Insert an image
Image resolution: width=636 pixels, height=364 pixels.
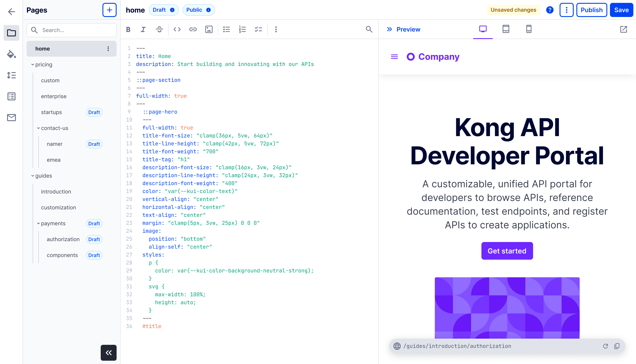[x=209, y=30]
